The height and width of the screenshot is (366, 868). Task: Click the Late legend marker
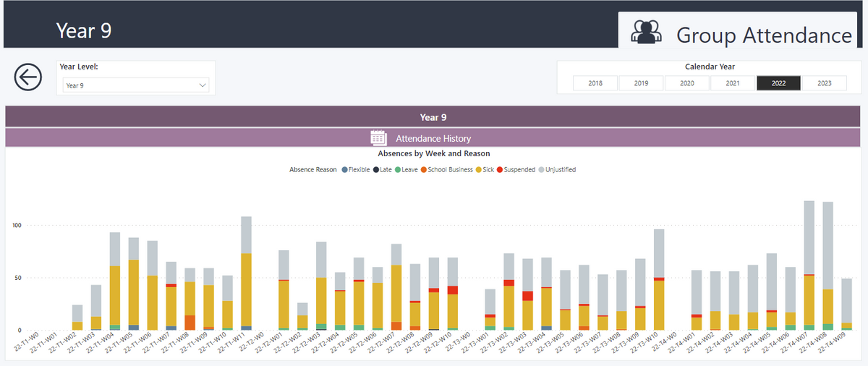[377, 170]
